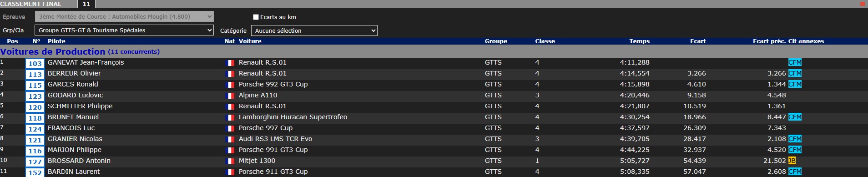Screen dimensions: 868x177
Task: Select car number 123 badge
Action: (x=35, y=96)
